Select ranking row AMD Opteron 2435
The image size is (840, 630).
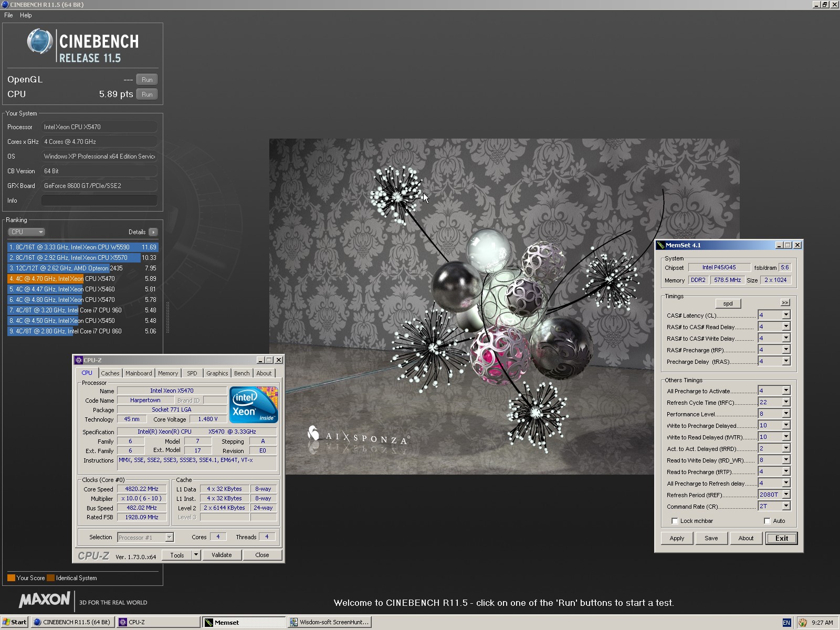pos(82,268)
